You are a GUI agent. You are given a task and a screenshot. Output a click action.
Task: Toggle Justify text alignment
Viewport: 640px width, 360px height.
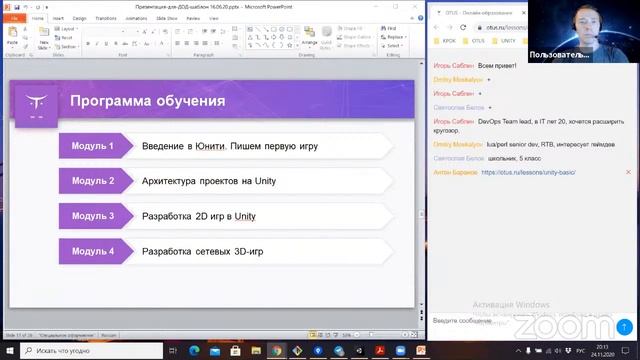point(206,43)
